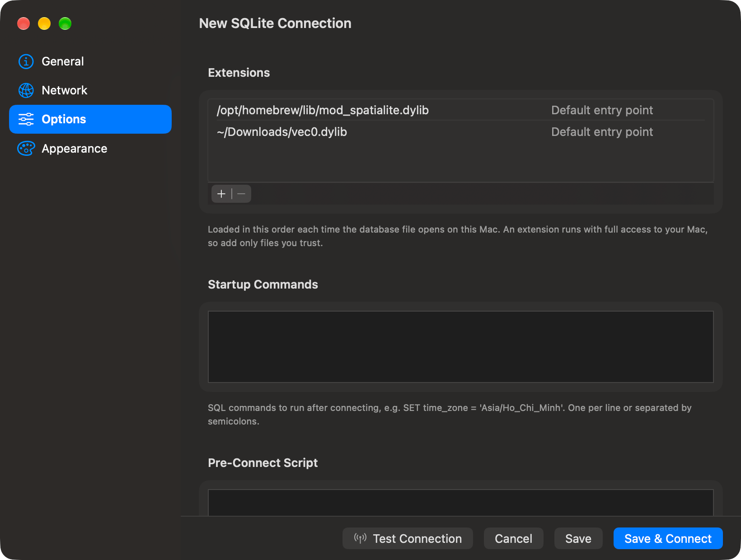Add a new extension with plus button
Screen dimensions: 741x560
(x=221, y=194)
